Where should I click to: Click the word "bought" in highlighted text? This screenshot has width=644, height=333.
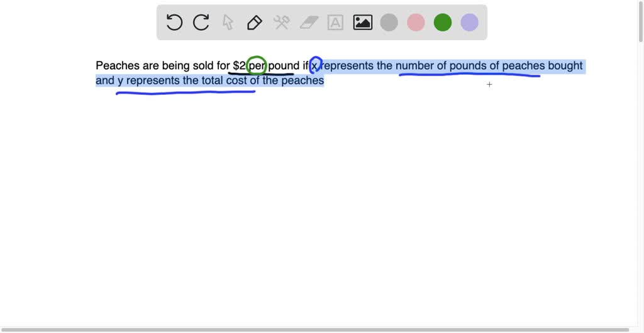click(565, 65)
